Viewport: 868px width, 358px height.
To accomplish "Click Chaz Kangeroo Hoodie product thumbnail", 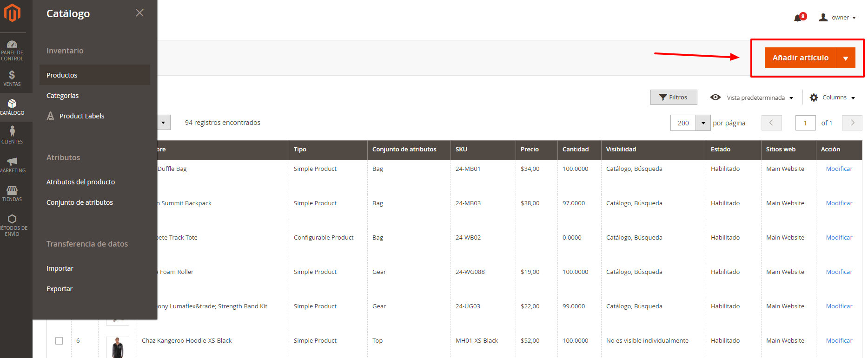I will click(x=118, y=347).
